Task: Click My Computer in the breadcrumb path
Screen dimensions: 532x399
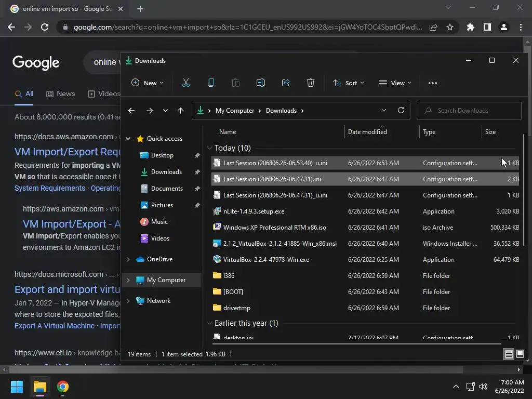Action: [235, 111]
